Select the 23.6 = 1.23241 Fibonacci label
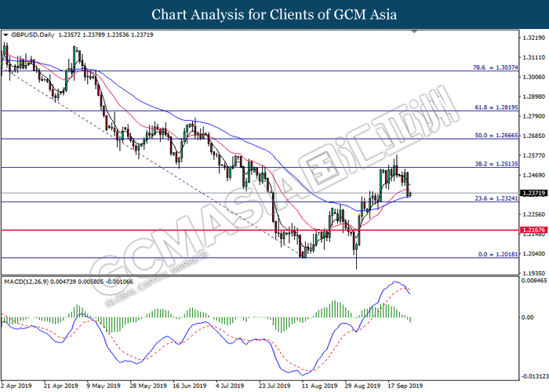549x392 pixels. (x=496, y=198)
